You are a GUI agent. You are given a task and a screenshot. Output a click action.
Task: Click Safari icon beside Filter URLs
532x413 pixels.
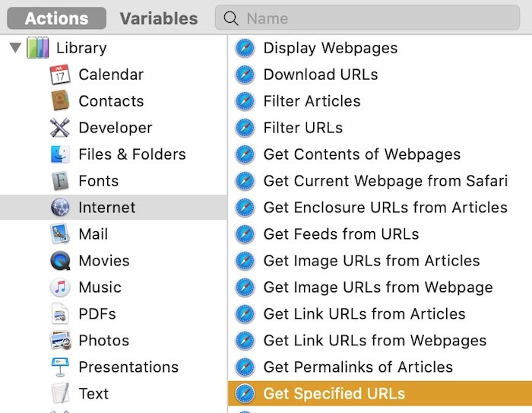(x=245, y=128)
